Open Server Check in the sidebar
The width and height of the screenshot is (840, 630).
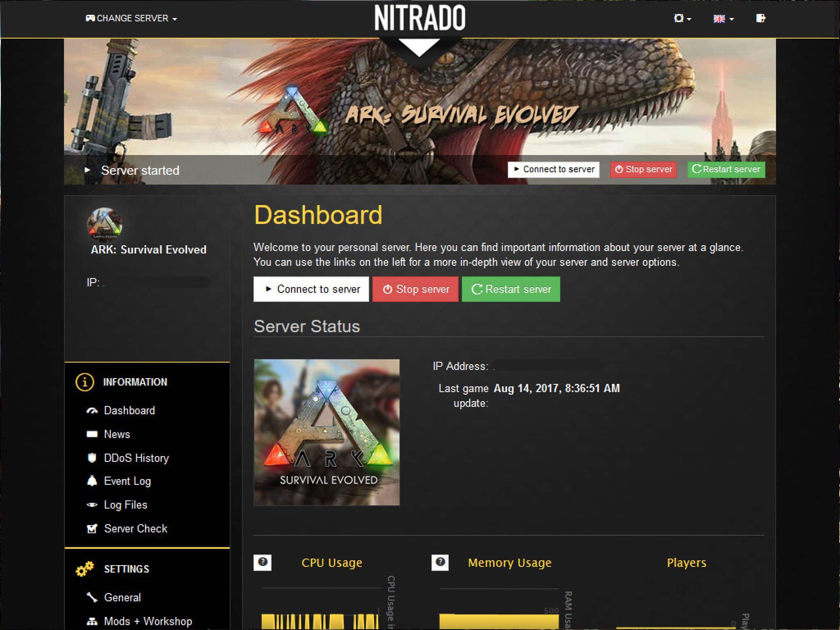click(x=136, y=529)
